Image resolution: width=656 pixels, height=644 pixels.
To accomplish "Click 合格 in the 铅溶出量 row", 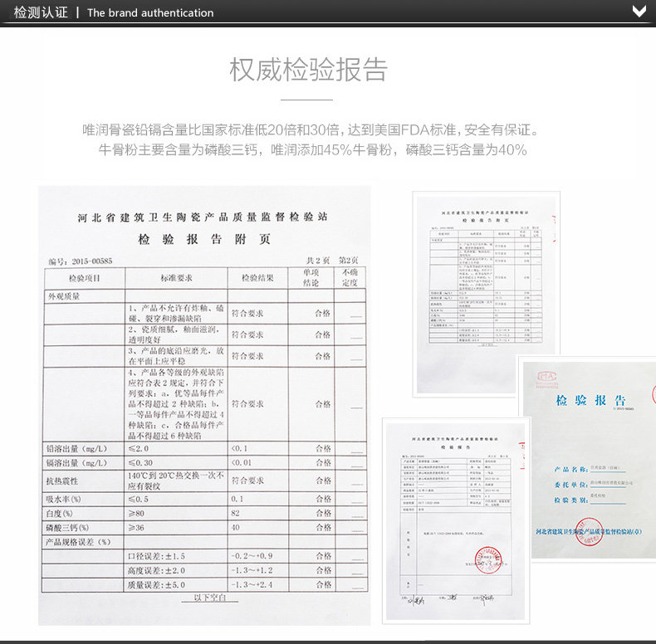I will coord(323,449).
